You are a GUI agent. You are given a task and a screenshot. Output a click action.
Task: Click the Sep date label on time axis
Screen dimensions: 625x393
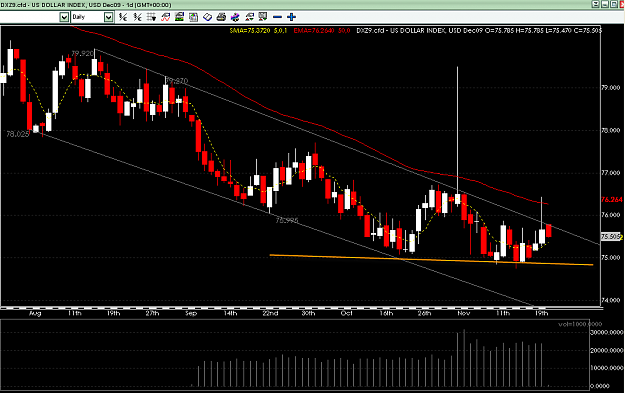(191, 313)
